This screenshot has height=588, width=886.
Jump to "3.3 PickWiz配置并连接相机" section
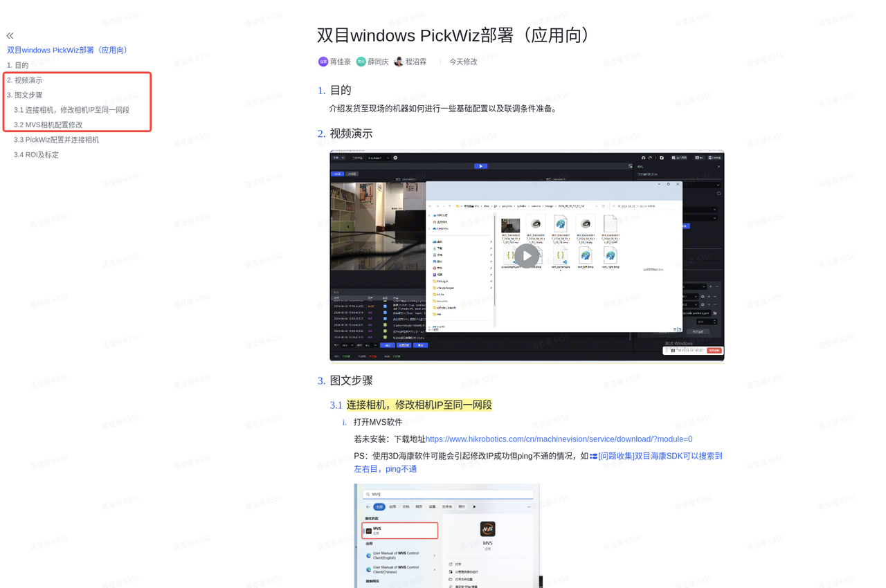(56, 140)
